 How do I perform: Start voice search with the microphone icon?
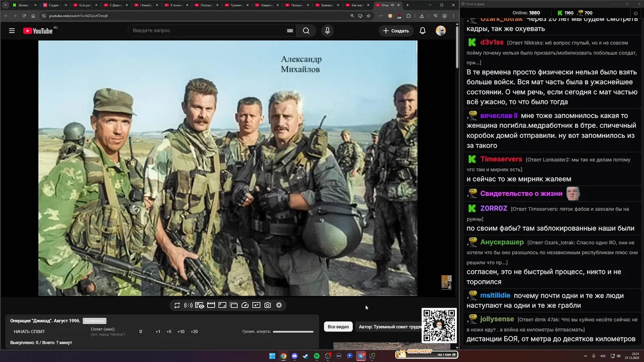coord(328,31)
